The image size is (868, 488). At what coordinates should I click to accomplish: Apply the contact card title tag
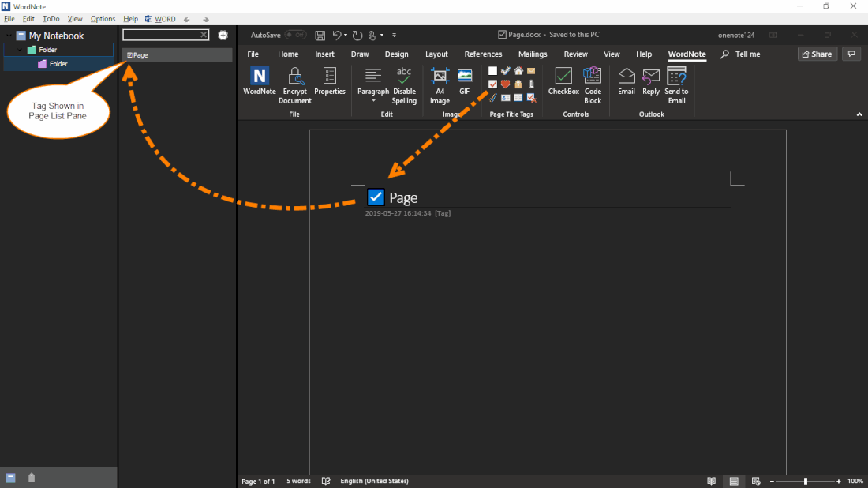click(505, 98)
